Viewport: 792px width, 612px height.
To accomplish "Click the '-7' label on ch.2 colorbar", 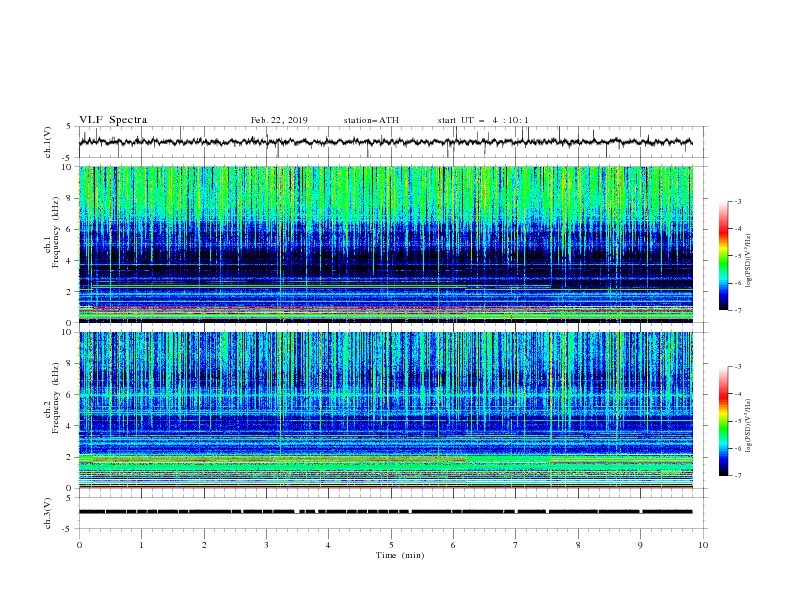I will pyautogui.click(x=737, y=475).
